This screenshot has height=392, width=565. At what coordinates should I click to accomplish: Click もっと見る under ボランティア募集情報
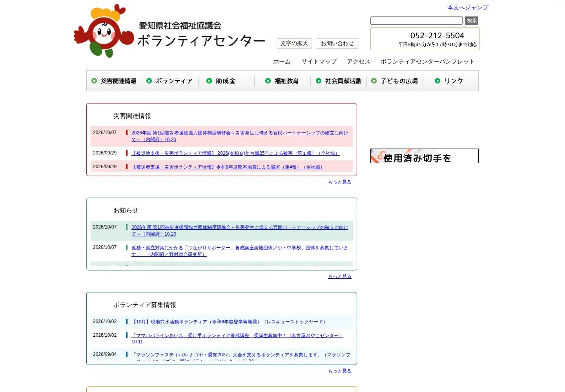[340, 371]
